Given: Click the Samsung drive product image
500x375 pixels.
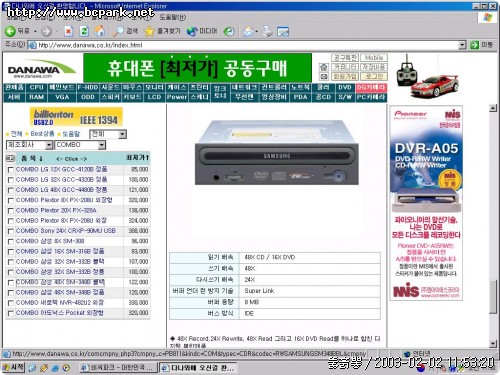Looking at the screenshot, I should click(277, 153).
